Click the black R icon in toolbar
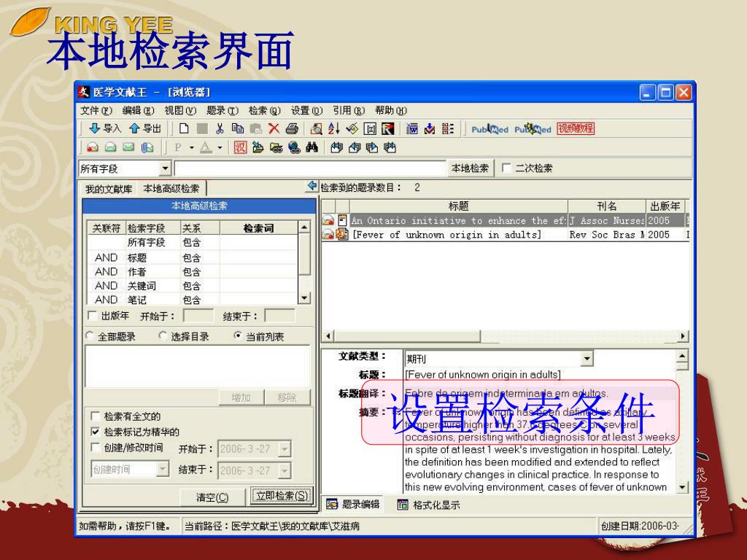 388,128
